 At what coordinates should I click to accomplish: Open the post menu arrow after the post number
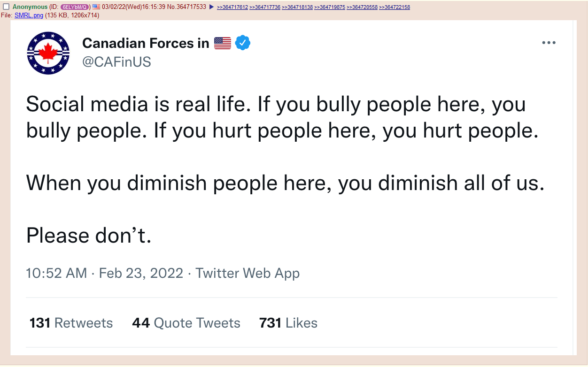pyautogui.click(x=211, y=7)
